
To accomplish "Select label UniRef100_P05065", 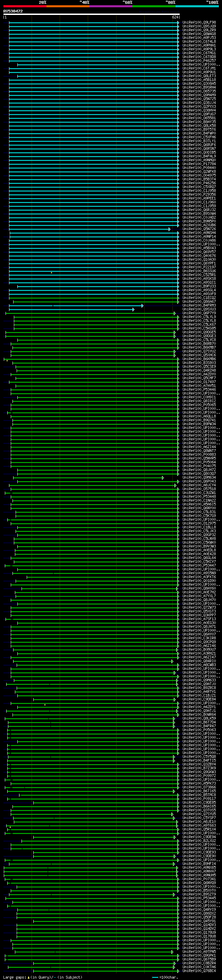I will (x=199, y=404).
